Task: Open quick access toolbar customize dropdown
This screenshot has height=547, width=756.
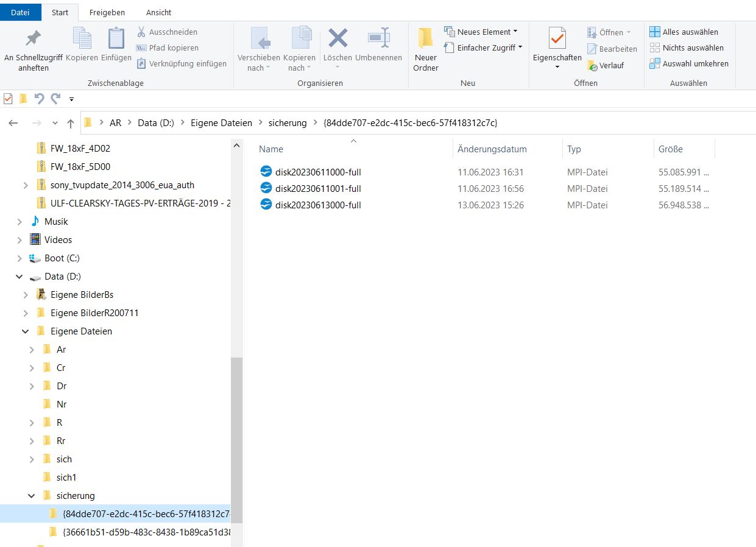Action: coord(71,99)
